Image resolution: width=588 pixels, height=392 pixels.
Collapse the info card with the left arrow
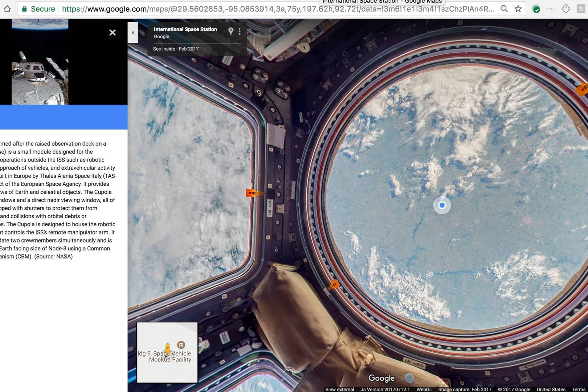tap(133, 32)
